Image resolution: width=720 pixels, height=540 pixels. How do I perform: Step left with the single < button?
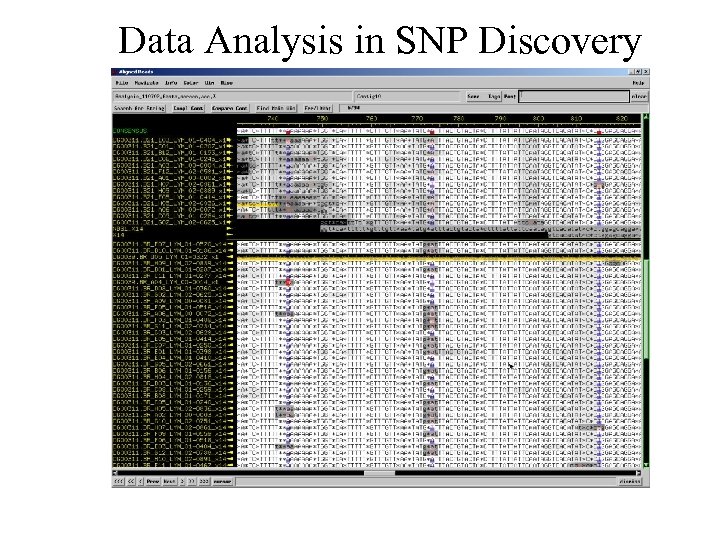coord(141,481)
